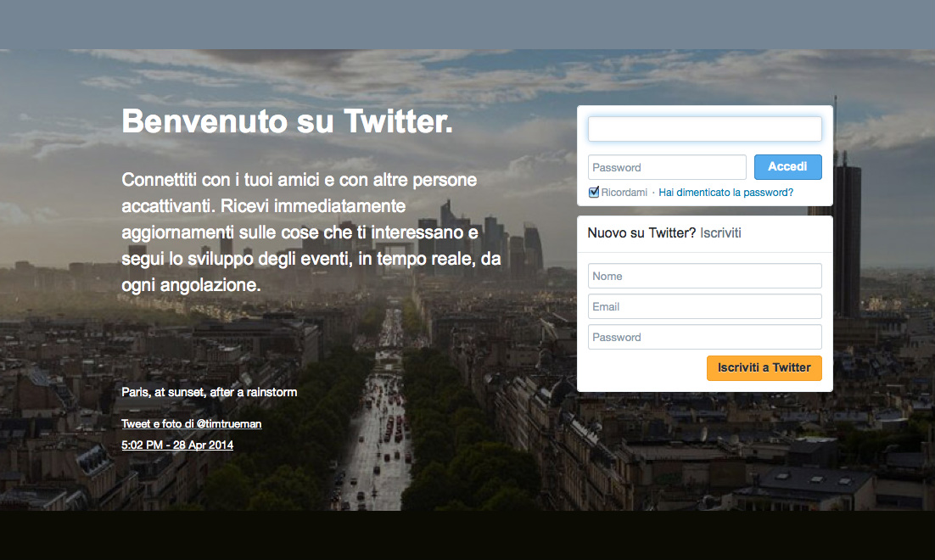This screenshot has height=560, width=935.
Task: Click the login Password field beside Accedi
Action: tap(666, 167)
